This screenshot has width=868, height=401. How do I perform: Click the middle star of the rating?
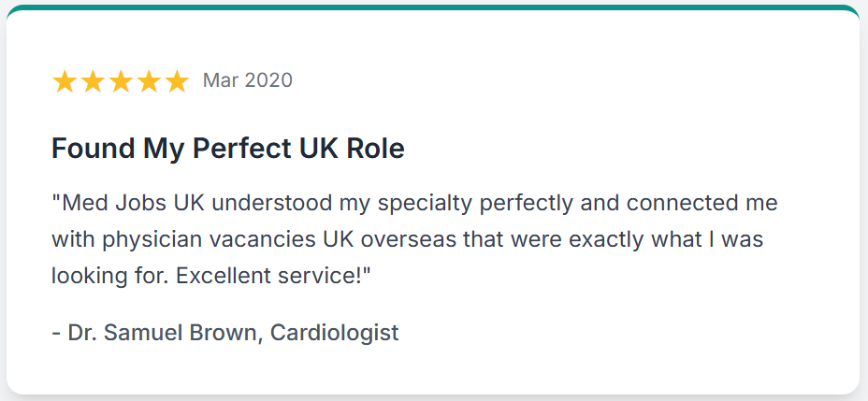pyautogui.click(x=121, y=81)
